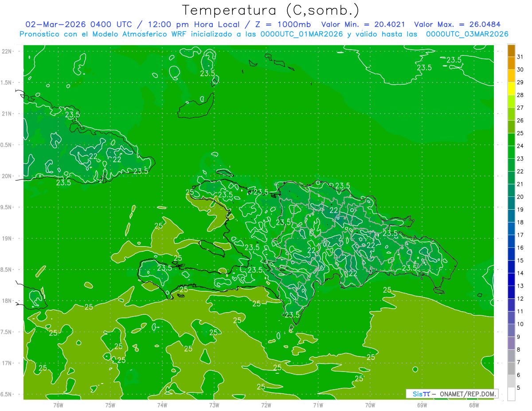Click the '12' color scale value
Image resolution: width=532 pixels, height=411 pixels.
pos(520,299)
